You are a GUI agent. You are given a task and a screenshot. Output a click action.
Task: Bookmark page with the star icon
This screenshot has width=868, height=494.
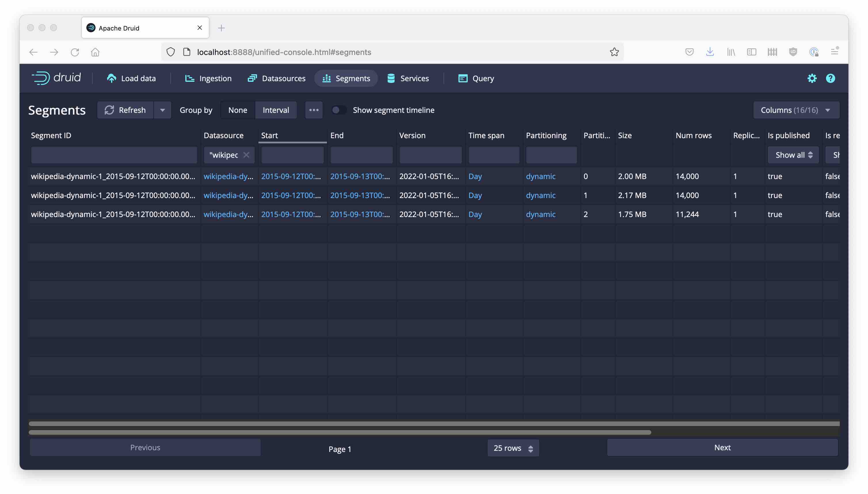614,52
